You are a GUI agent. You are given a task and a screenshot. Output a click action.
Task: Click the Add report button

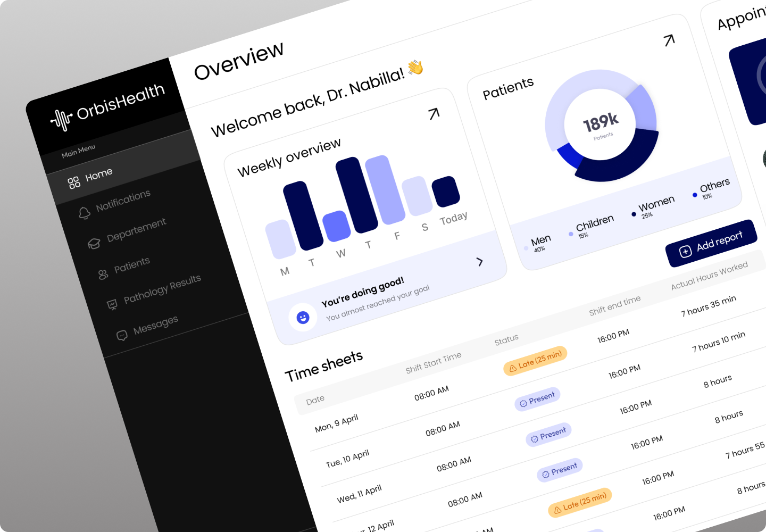[711, 243]
